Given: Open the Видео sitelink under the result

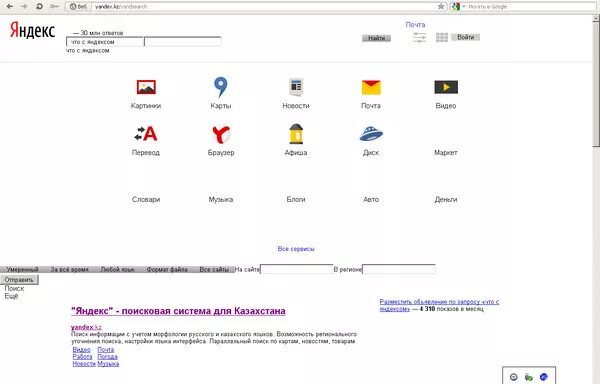Looking at the screenshot, I should tap(82, 350).
